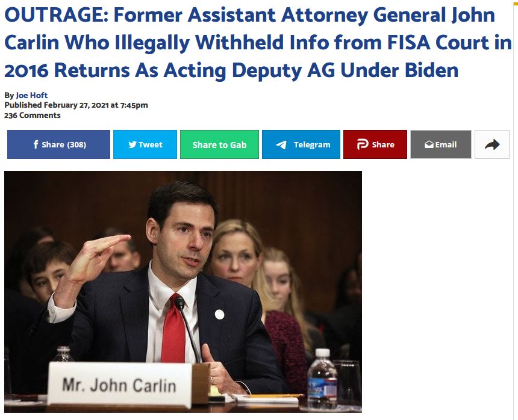The height and width of the screenshot is (420, 518).
Task: Share the article on Telegram
Action: coord(301,144)
